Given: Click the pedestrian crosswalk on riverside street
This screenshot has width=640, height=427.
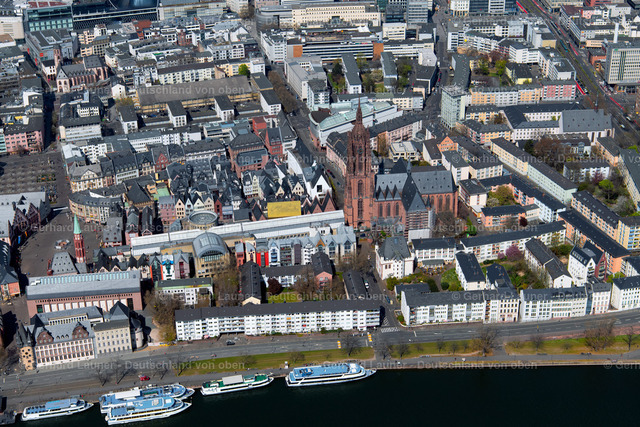Looking at the screenshot, I should (x=388, y=329).
